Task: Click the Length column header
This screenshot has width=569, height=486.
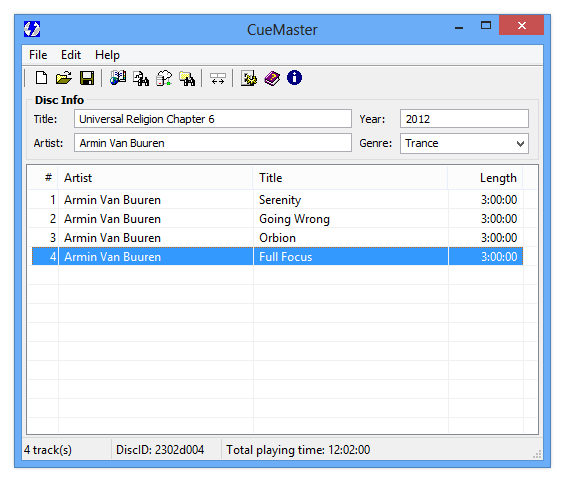Action: [x=486, y=178]
